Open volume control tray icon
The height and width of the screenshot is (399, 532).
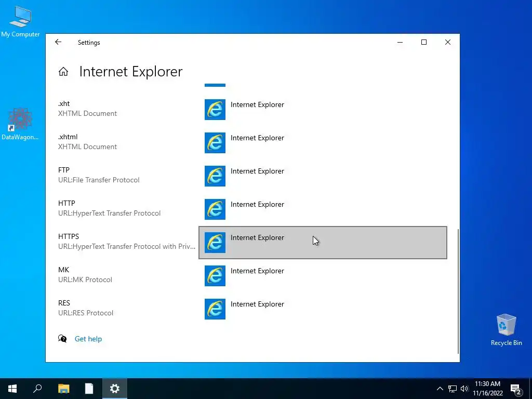point(464,389)
